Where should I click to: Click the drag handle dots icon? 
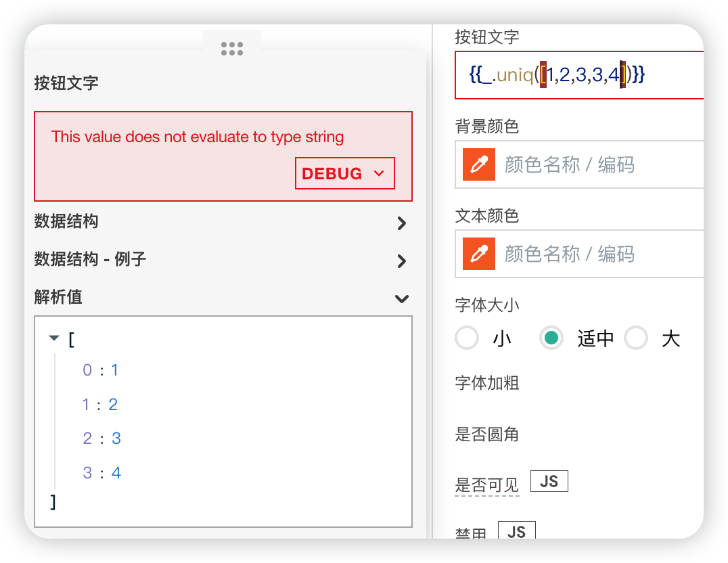(x=231, y=48)
